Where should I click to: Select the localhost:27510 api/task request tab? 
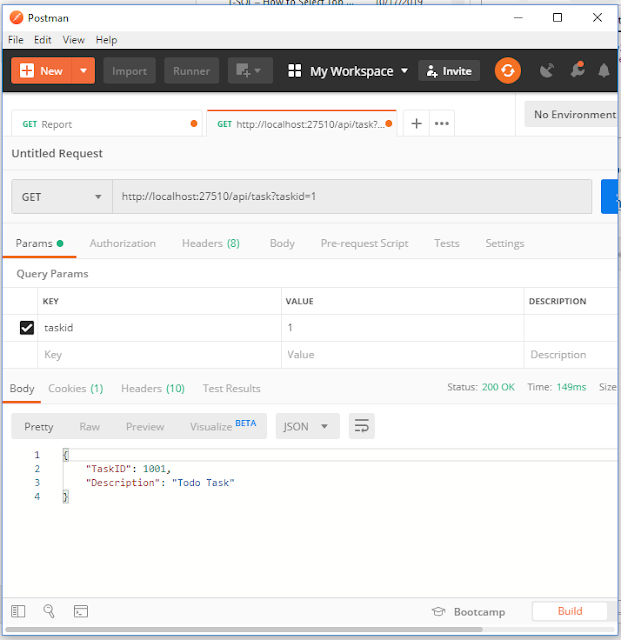(x=301, y=124)
